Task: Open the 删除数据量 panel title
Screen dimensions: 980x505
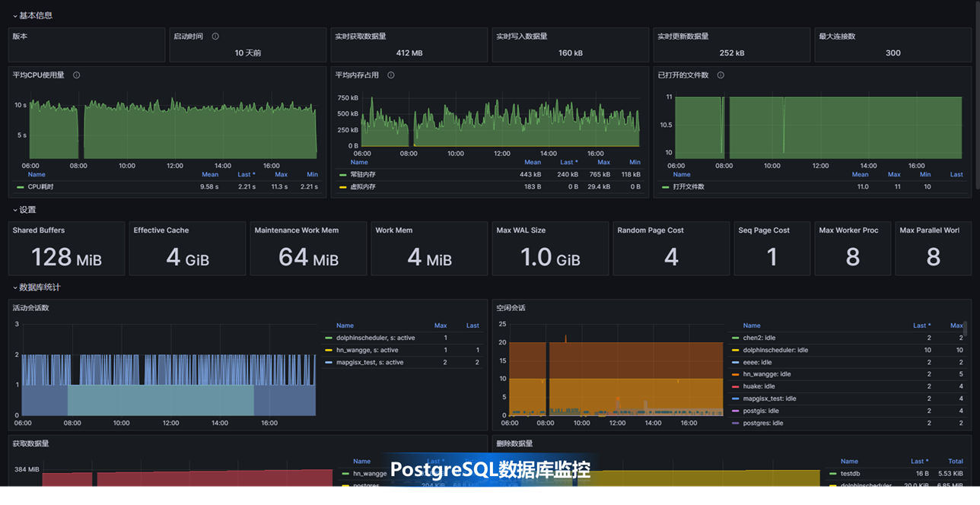Action: (x=514, y=443)
